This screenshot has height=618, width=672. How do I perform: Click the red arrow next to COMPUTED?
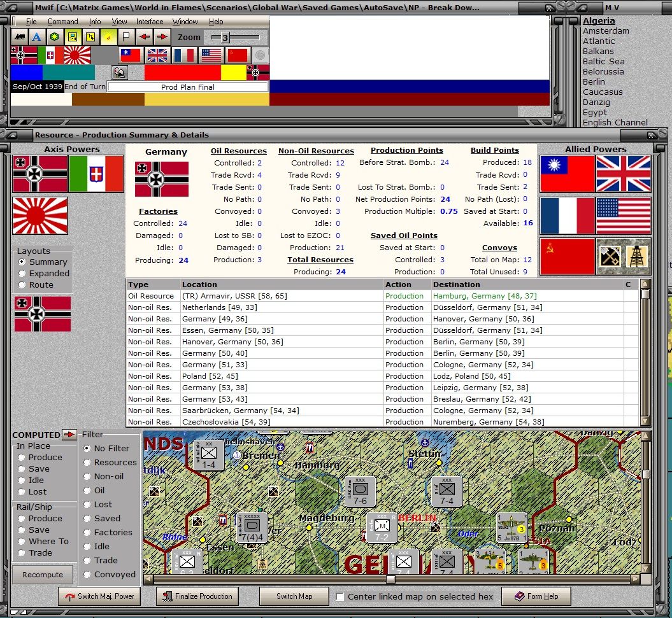tap(69, 435)
